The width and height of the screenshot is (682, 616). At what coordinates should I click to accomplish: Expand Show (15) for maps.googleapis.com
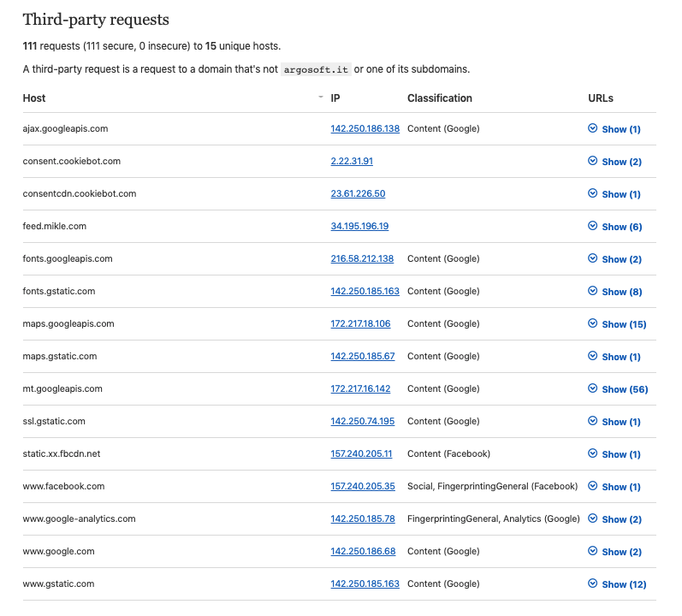pyautogui.click(x=617, y=324)
